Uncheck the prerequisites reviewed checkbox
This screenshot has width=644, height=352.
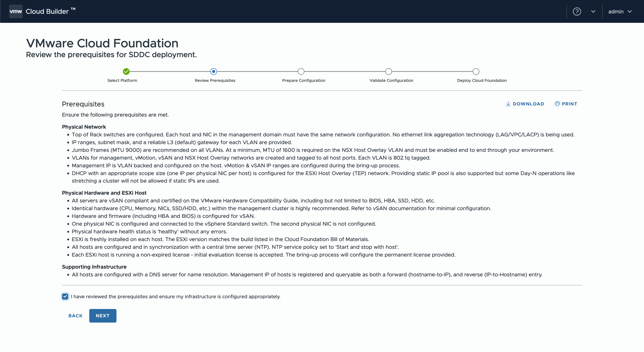[x=65, y=297]
